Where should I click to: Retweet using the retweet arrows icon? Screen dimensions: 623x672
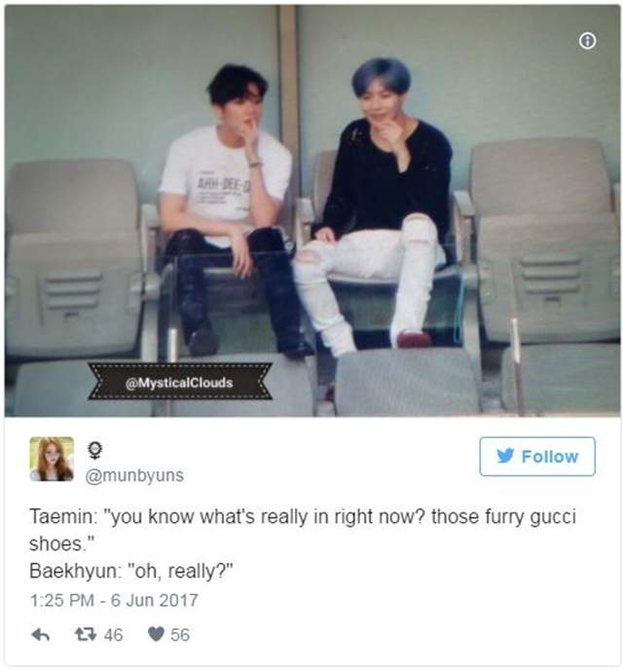(86, 634)
